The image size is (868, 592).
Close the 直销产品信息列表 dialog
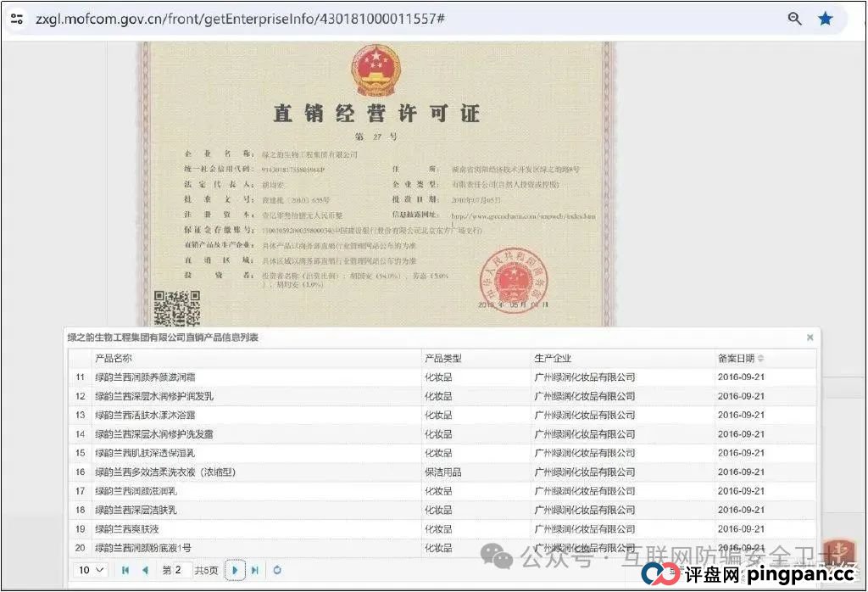coord(810,337)
